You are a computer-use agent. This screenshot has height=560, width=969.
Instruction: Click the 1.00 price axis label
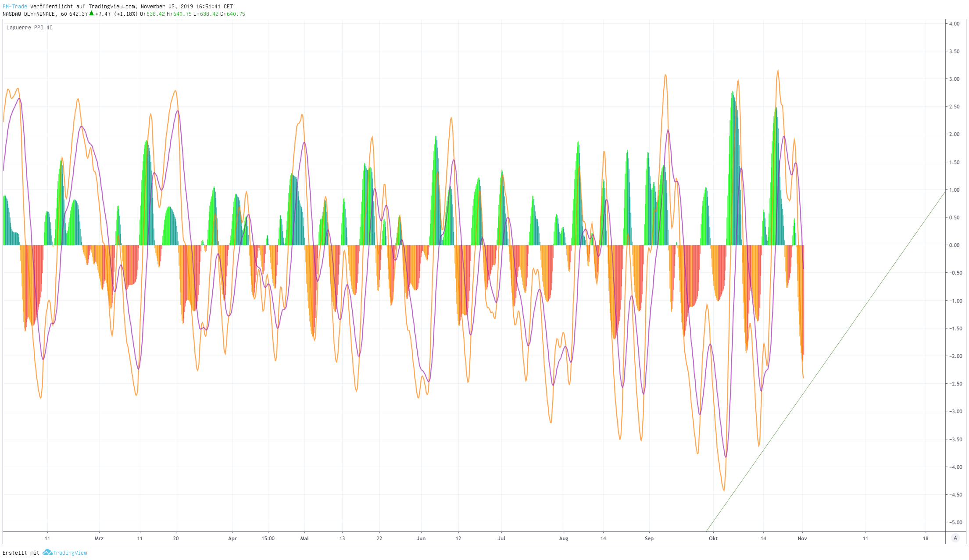coord(954,190)
